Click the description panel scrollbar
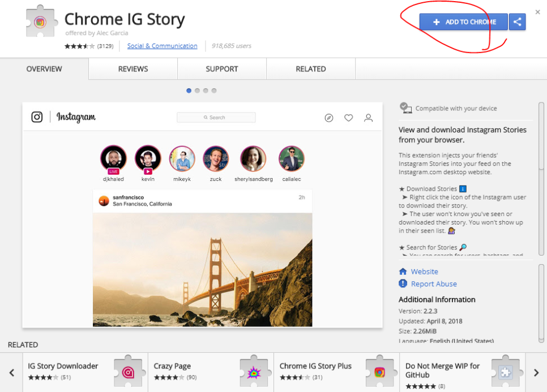The image size is (547, 392). point(541,179)
